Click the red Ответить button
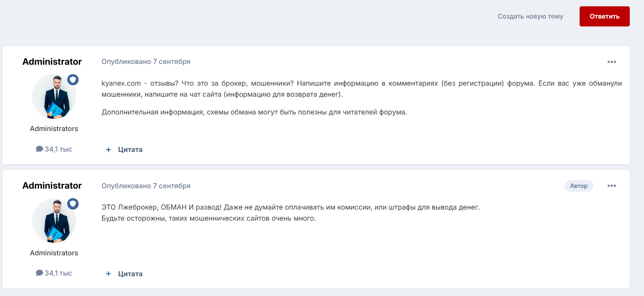This screenshot has width=644, height=296. [604, 16]
